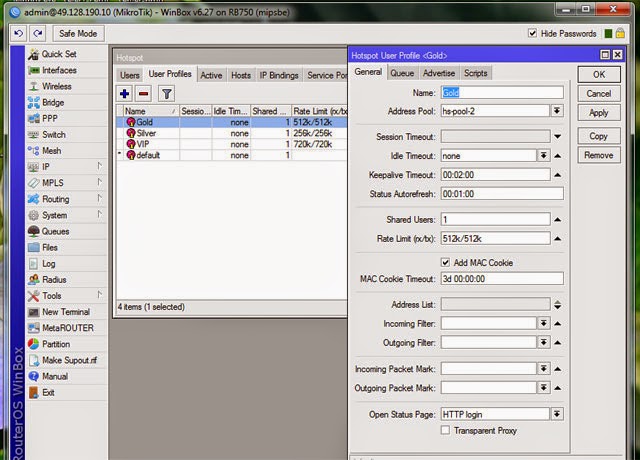Open the filter funnel in Hotspot

point(167,94)
